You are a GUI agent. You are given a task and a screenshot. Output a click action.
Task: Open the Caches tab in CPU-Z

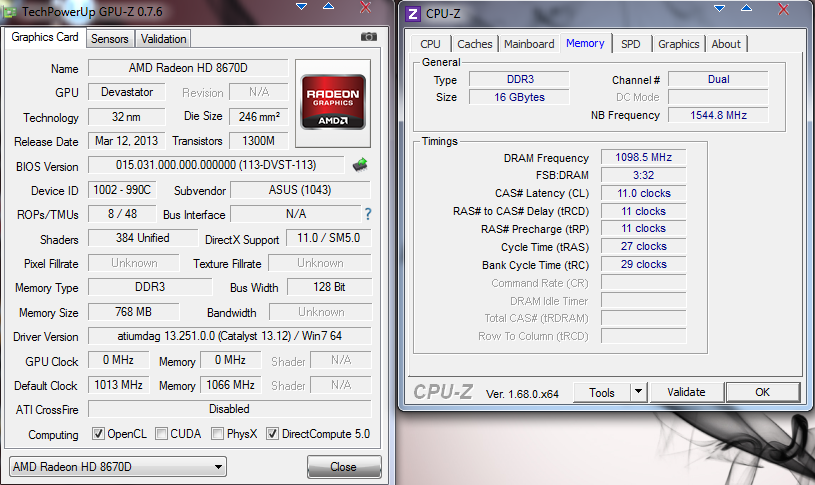coord(475,44)
